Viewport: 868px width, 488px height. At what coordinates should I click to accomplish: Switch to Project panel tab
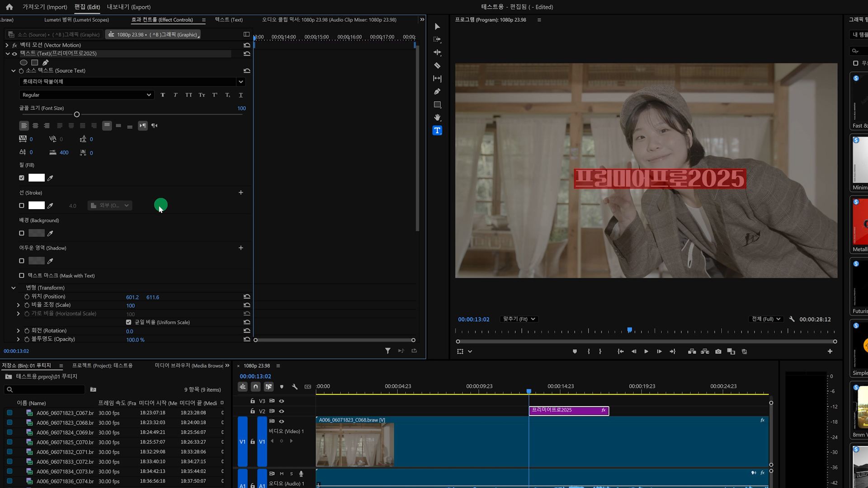click(x=103, y=366)
